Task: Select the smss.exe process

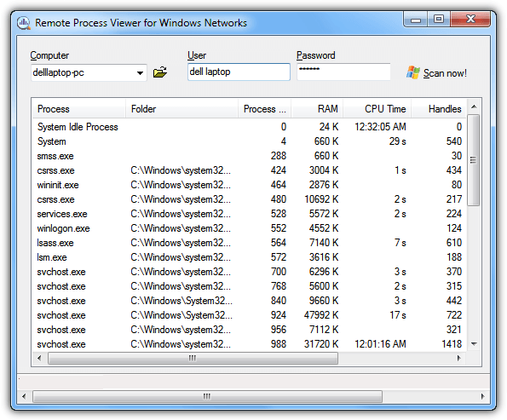Action: [x=250, y=156]
